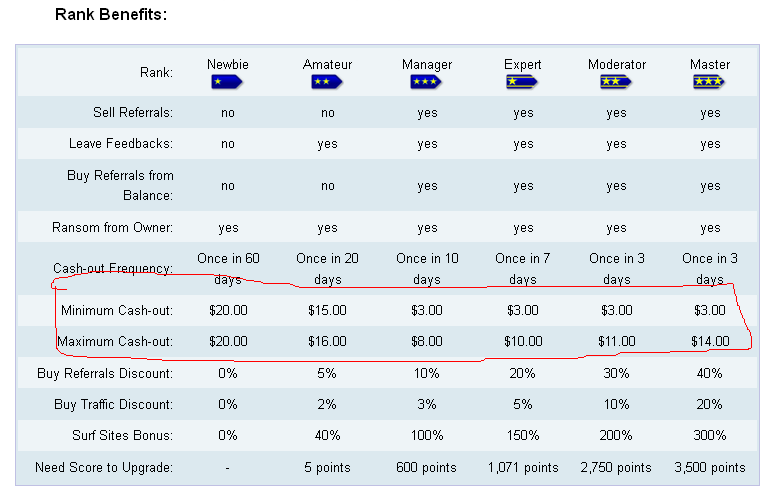
Task: Click the Master rank column header
Action: coord(710,65)
